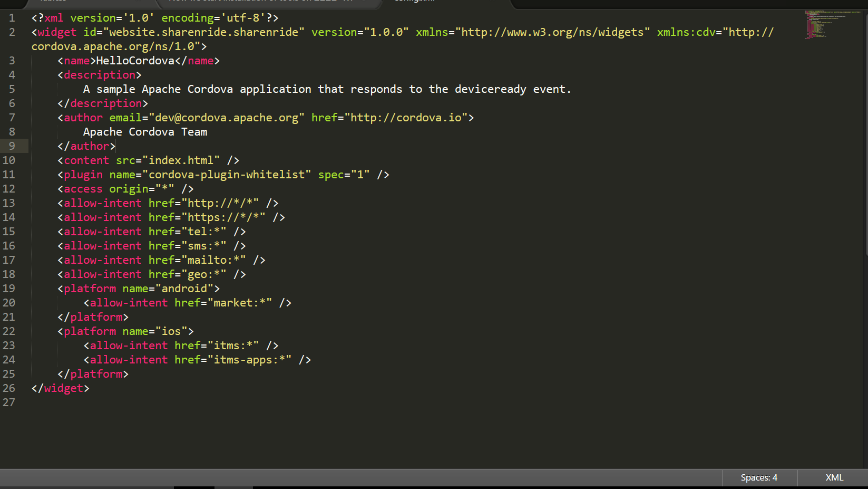
Task: Click the 'website.sharenride.sharenride' id value
Action: point(204,32)
